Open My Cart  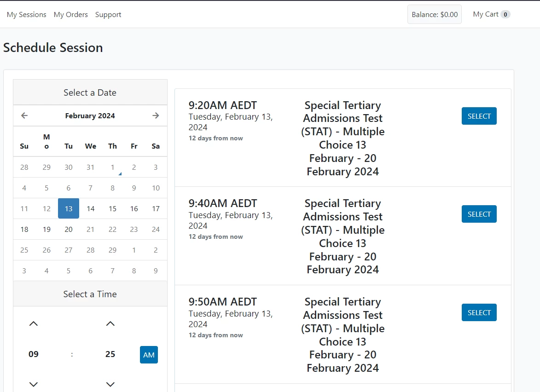coord(491,14)
